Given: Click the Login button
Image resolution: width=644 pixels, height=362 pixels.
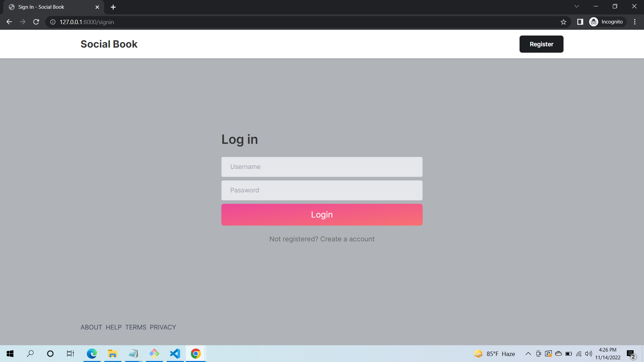Looking at the screenshot, I should pos(322,215).
